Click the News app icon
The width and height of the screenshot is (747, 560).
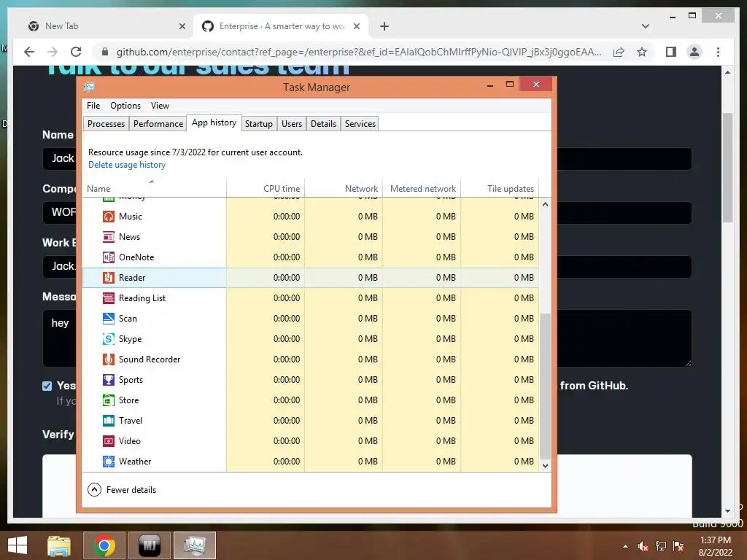click(x=109, y=237)
